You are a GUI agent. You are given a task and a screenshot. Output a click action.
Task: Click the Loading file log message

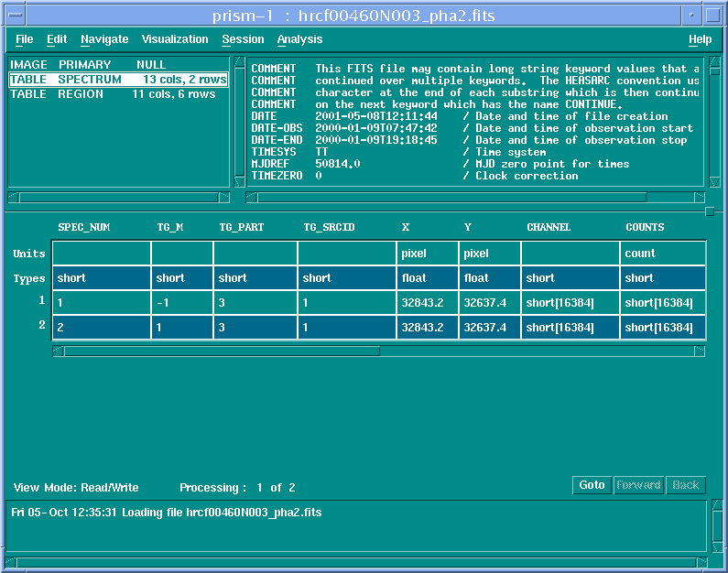click(x=167, y=513)
